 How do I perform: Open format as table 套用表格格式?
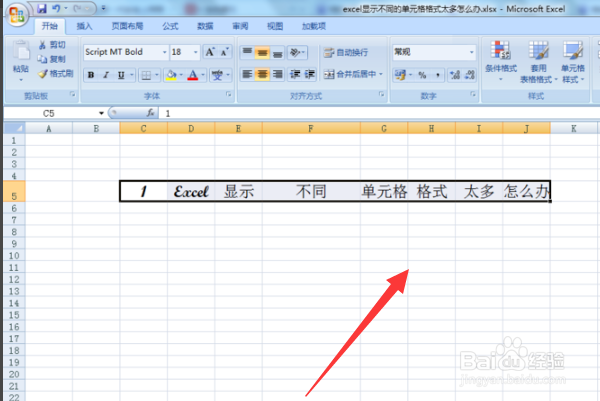tap(538, 61)
